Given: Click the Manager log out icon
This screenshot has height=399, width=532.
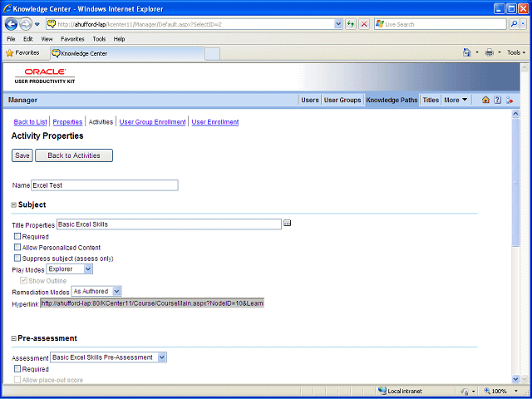Looking at the screenshot, I should [510, 100].
